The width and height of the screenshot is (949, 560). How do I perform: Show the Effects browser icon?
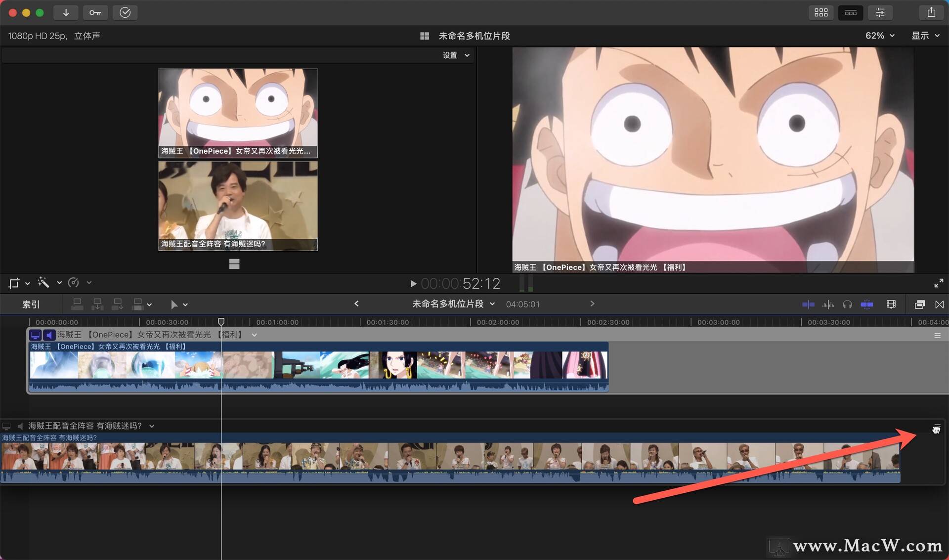(x=920, y=304)
